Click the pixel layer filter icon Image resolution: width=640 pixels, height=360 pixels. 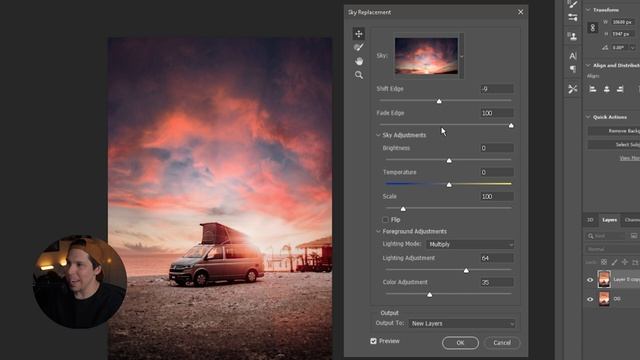633,236
